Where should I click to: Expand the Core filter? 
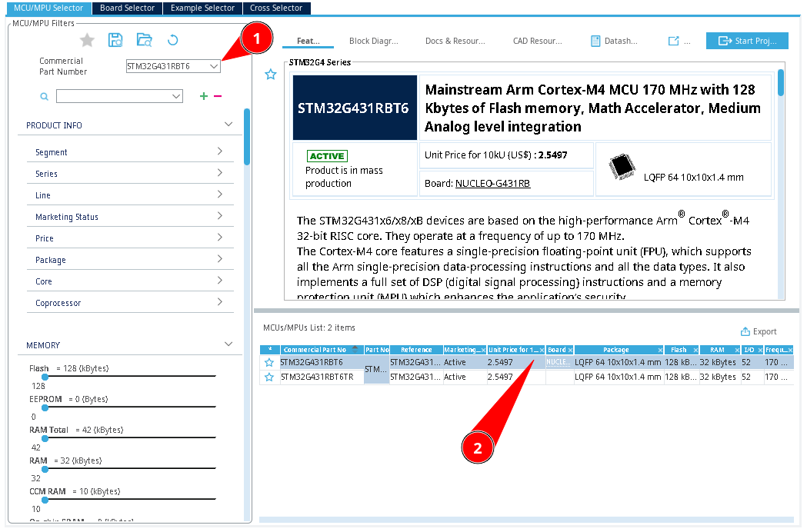220,281
